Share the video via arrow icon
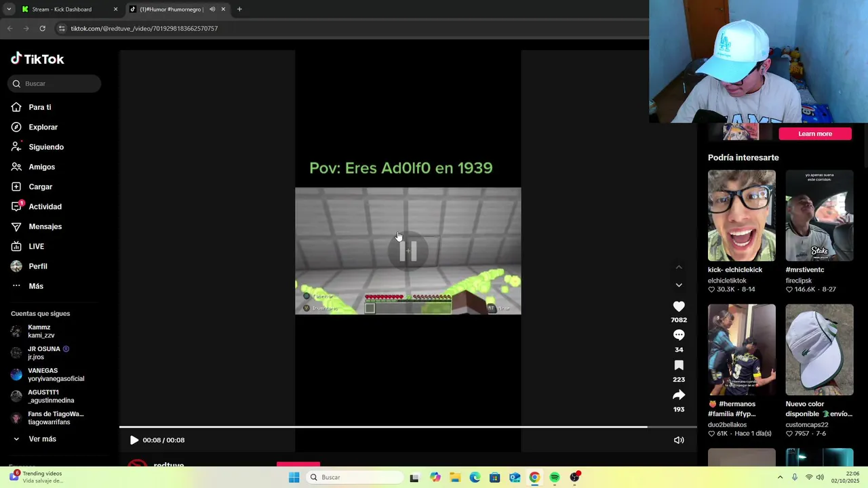Image resolution: width=868 pixels, height=488 pixels. [679, 395]
